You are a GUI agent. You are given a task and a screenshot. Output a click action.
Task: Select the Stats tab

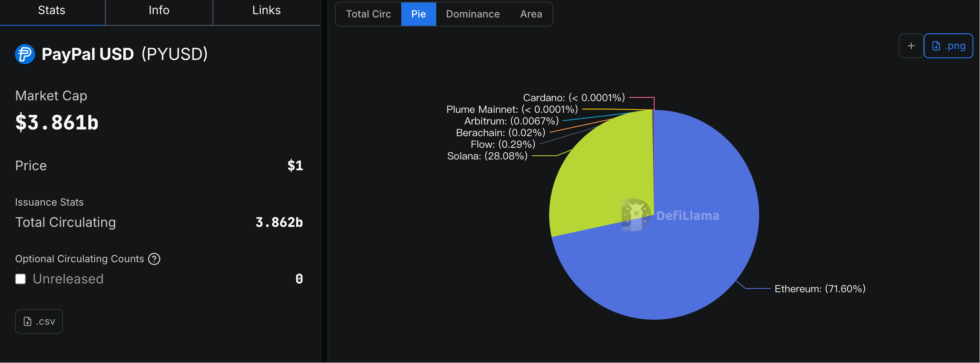[x=52, y=10]
